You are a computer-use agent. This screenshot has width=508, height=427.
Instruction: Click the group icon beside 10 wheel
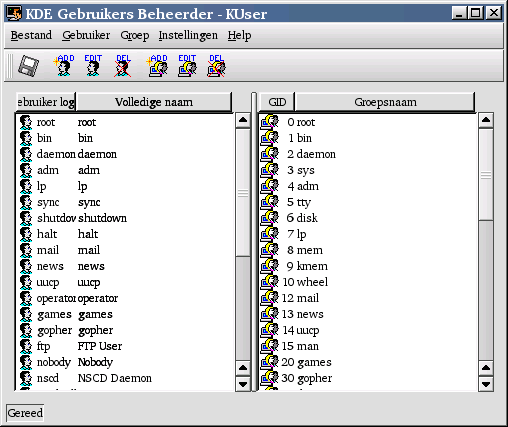269,282
